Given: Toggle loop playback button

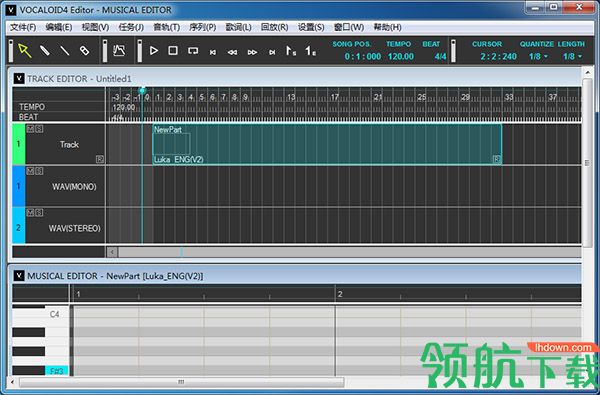Looking at the screenshot, I should [x=193, y=51].
